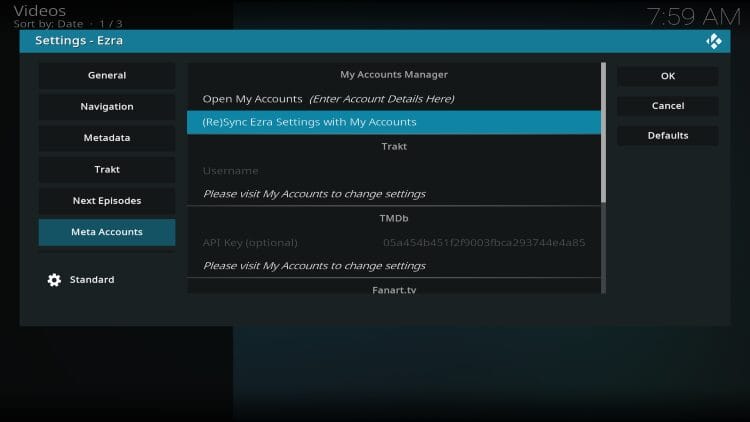Click the settings list vertical scrollbar
The image size is (750, 422).
(603, 178)
